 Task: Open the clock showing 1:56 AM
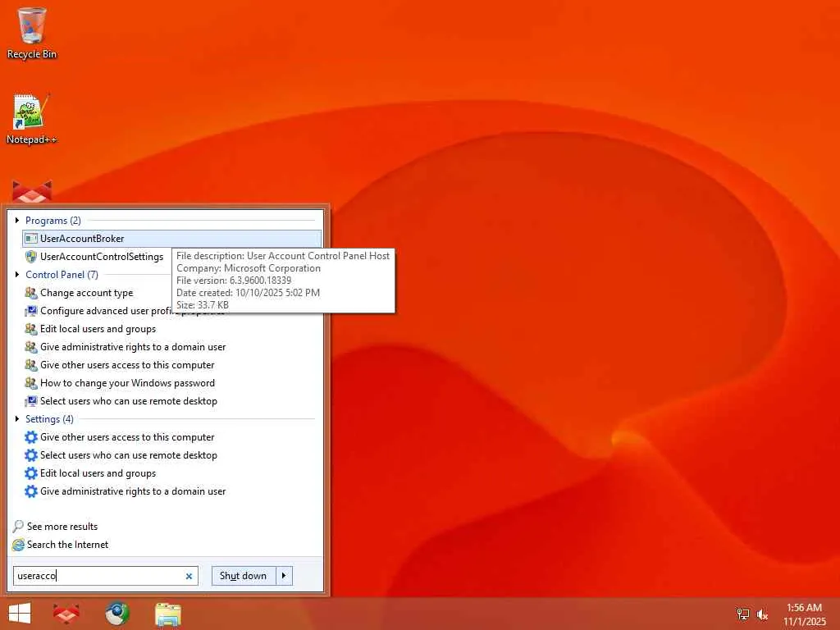point(804,614)
